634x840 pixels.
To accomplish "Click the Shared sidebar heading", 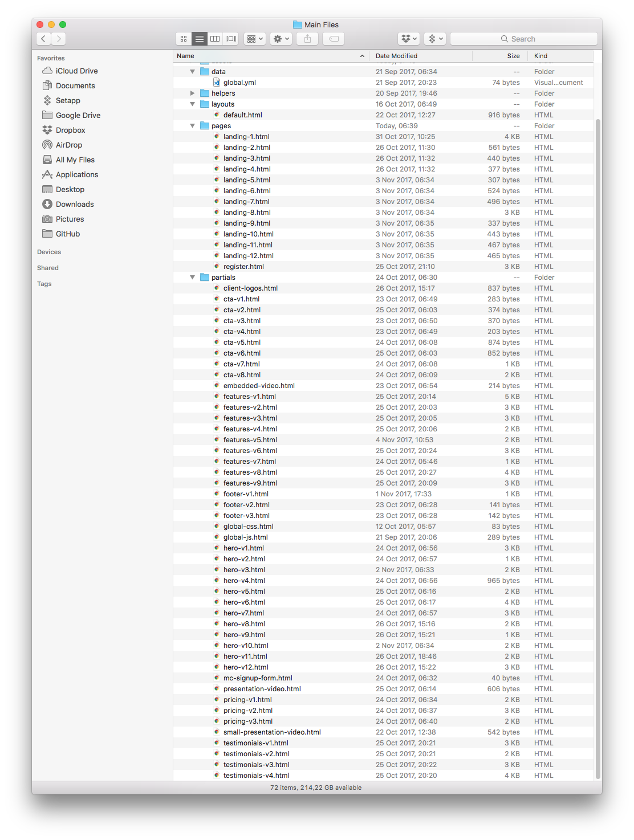I will pyautogui.click(x=48, y=268).
